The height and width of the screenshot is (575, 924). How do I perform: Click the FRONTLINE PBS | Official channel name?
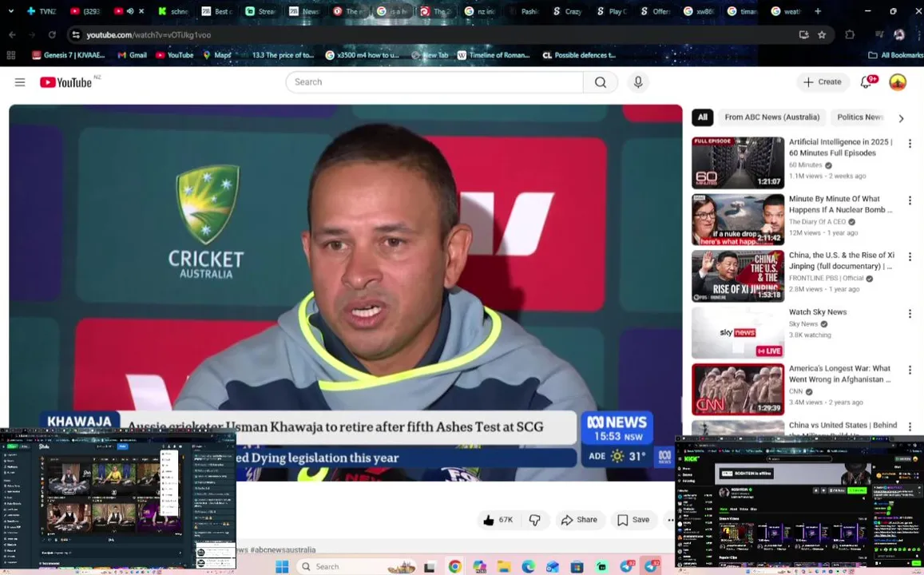(827, 279)
